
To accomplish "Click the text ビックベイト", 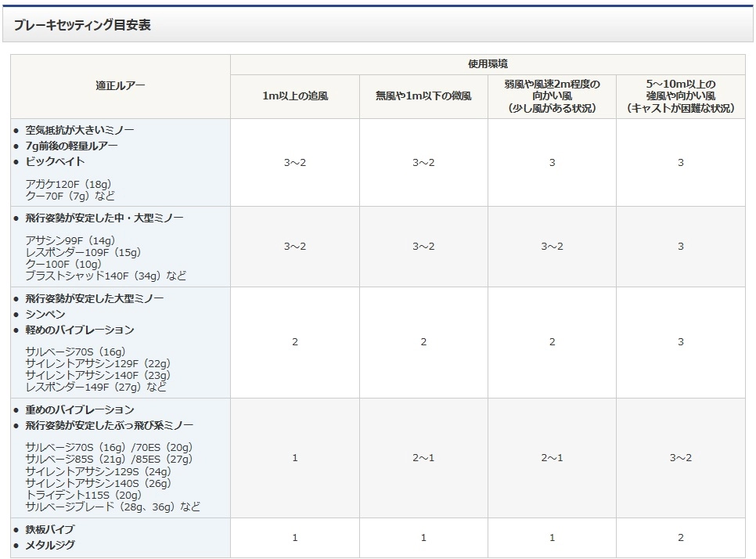I will coord(55,161).
